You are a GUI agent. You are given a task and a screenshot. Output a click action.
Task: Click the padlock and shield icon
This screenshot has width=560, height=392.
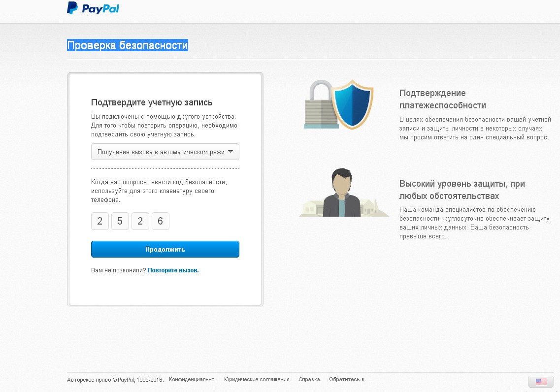coord(338,104)
